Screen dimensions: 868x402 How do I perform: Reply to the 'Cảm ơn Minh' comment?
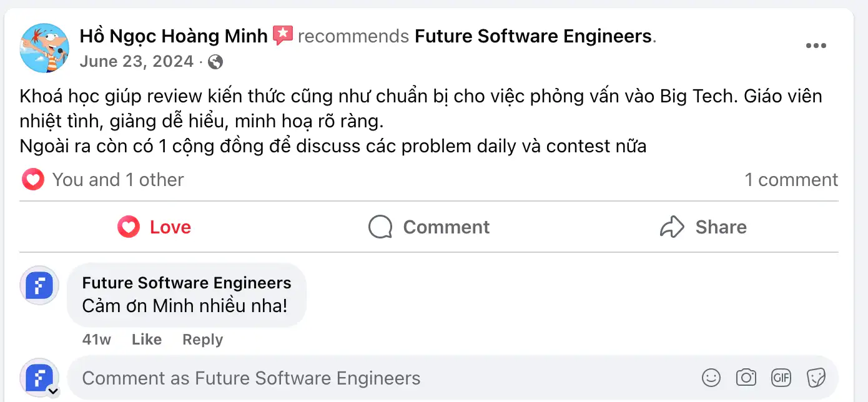point(202,340)
